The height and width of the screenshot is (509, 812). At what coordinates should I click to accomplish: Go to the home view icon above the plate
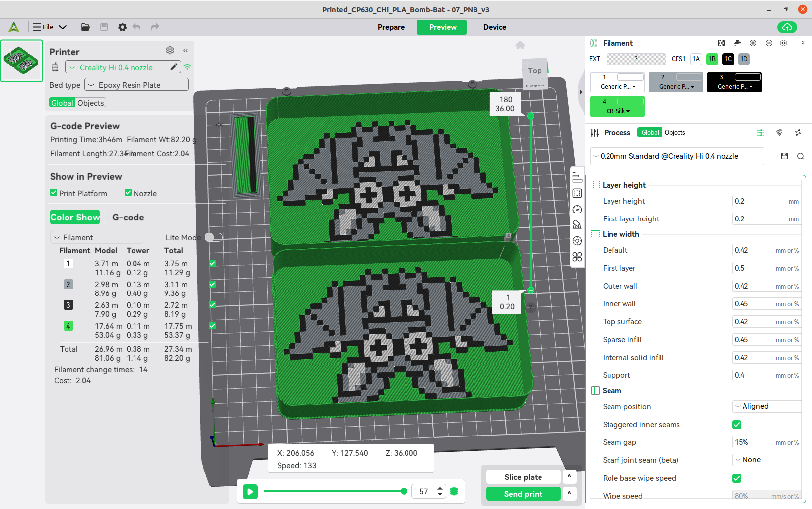520,45
